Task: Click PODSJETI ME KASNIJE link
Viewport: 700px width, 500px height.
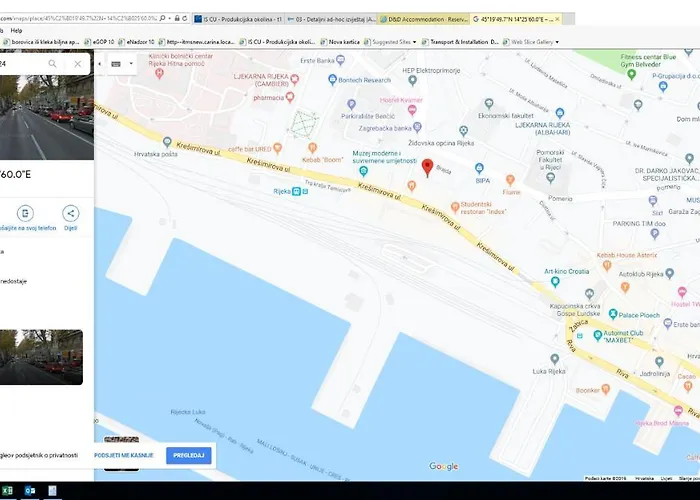Action: 124,455
